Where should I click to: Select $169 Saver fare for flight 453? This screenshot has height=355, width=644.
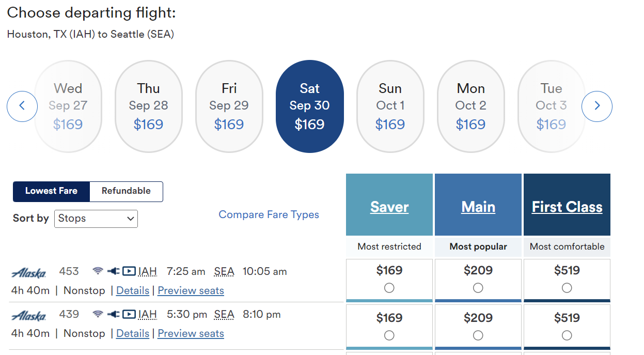click(389, 288)
